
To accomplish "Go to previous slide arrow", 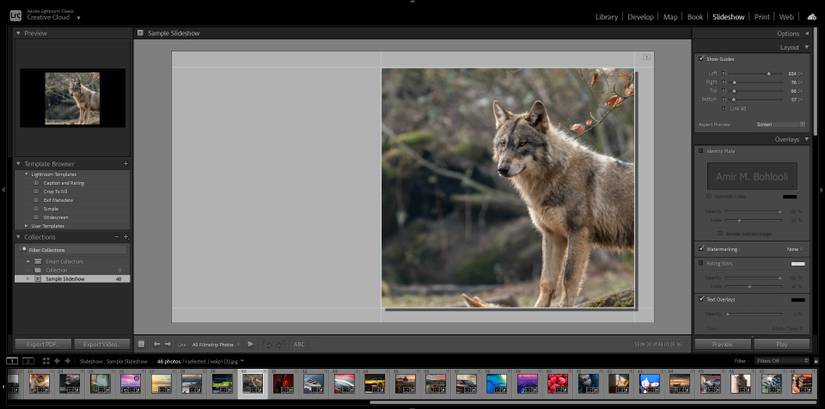I will coord(157,344).
